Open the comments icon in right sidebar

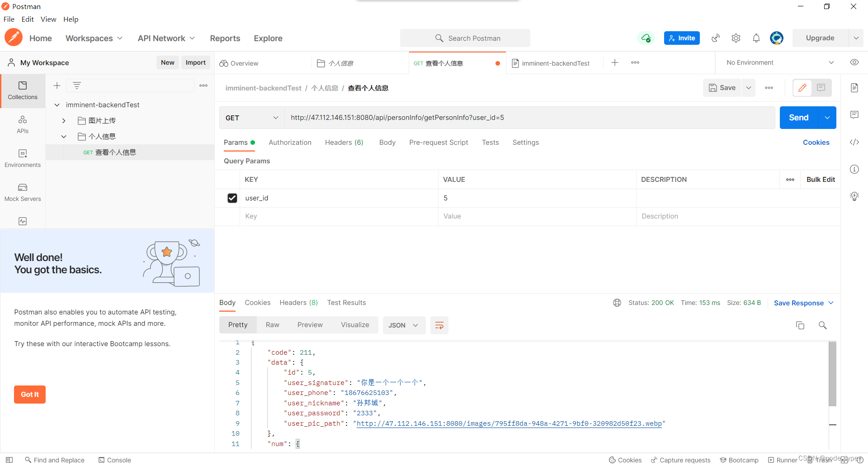(x=854, y=115)
